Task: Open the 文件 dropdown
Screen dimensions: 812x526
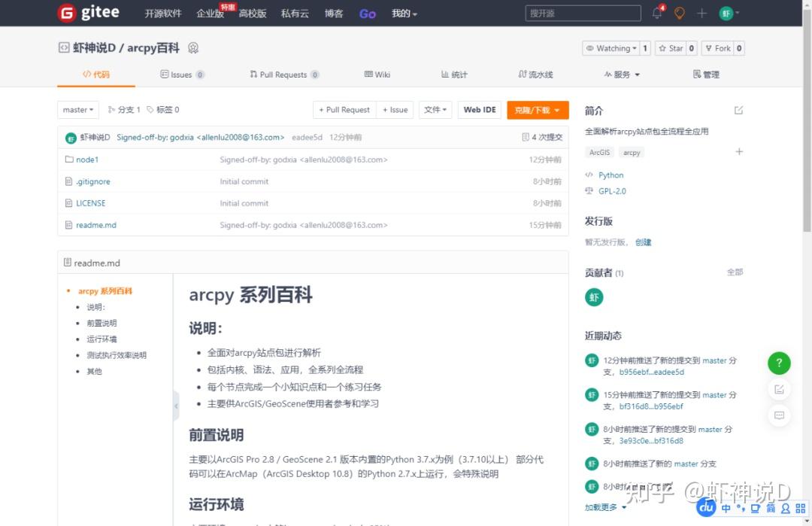Action: [435, 109]
